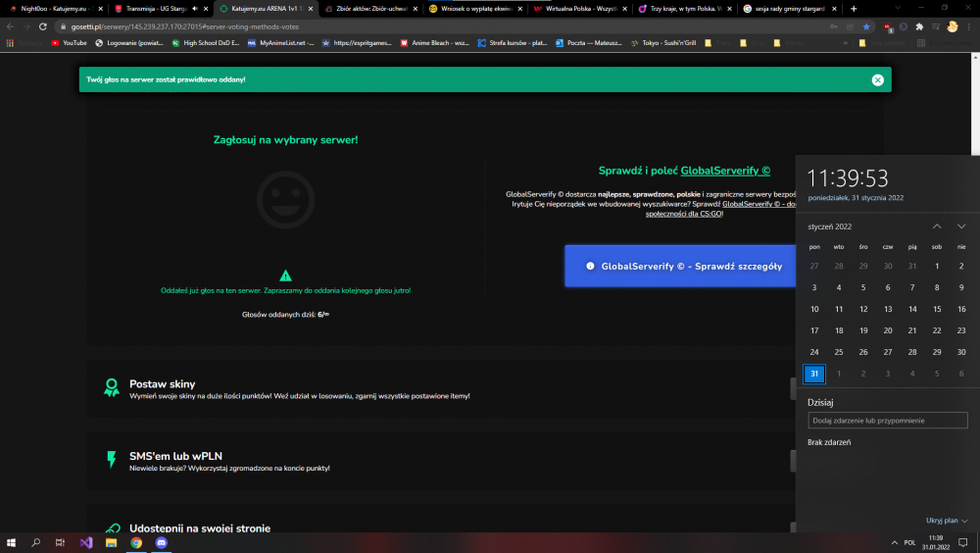Open the https://espritgames bookmark
Viewport: 980px width, 553px height.
[357, 43]
